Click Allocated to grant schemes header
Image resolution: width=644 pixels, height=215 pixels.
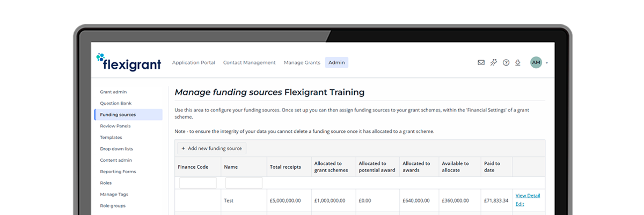coord(331,167)
